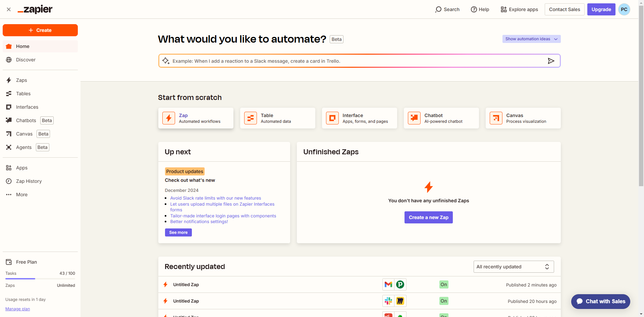Click the Canvas icon card
The width and height of the screenshot is (644, 317).
496,118
